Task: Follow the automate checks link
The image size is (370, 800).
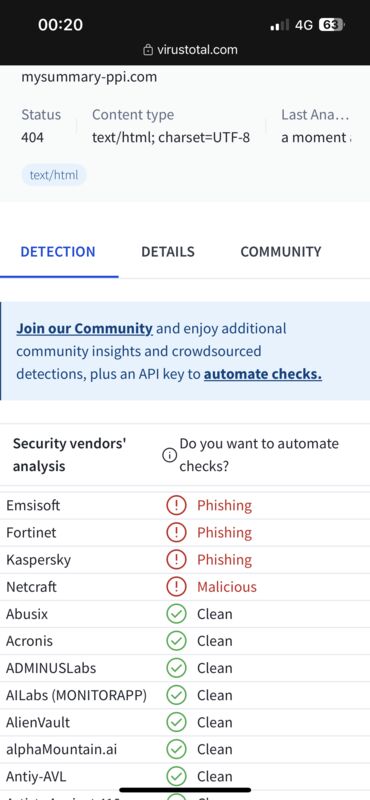Action: 263,374
